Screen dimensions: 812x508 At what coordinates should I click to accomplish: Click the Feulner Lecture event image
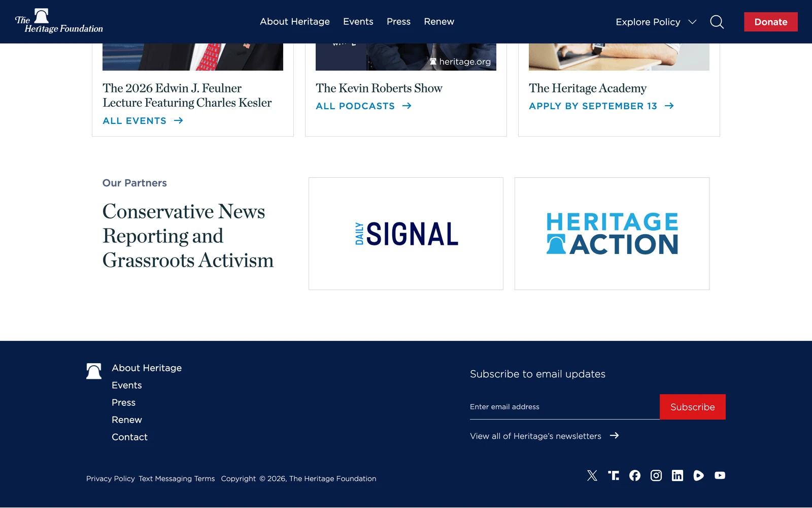coord(193,57)
